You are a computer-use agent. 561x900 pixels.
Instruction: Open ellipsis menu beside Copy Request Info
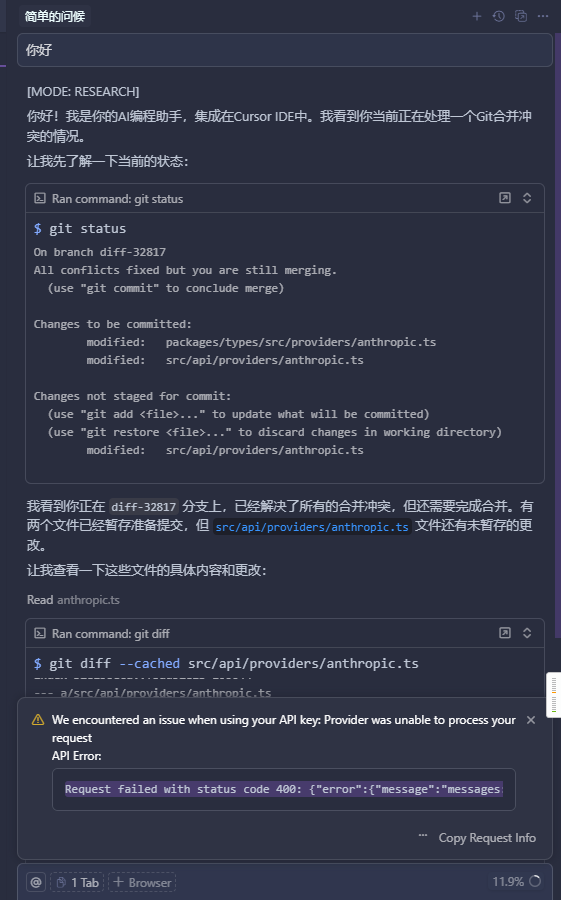click(423, 835)
